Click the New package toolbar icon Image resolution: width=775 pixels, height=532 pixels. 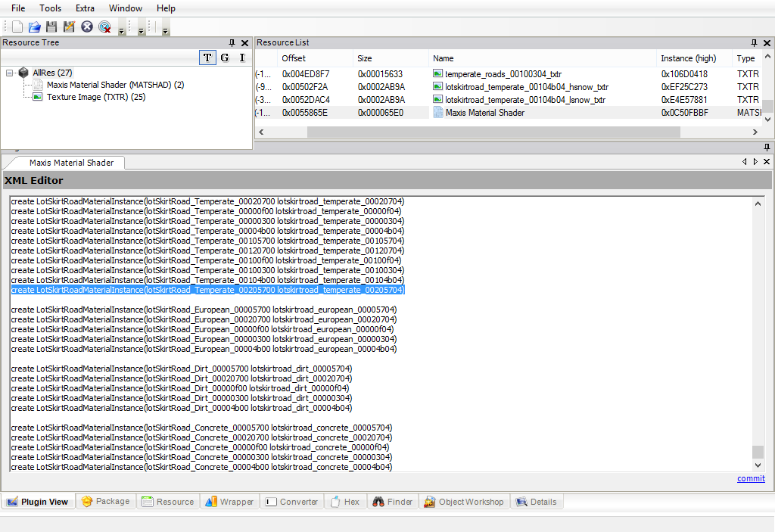coord(17,26)
